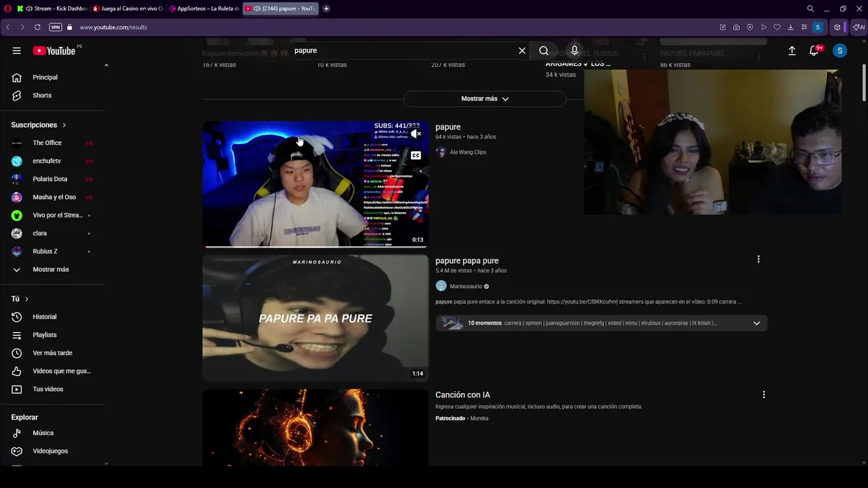The width and height of the screenshot is (868, 488).
Task: Open the Opera AI assistant button
Action: click(859, 27)
